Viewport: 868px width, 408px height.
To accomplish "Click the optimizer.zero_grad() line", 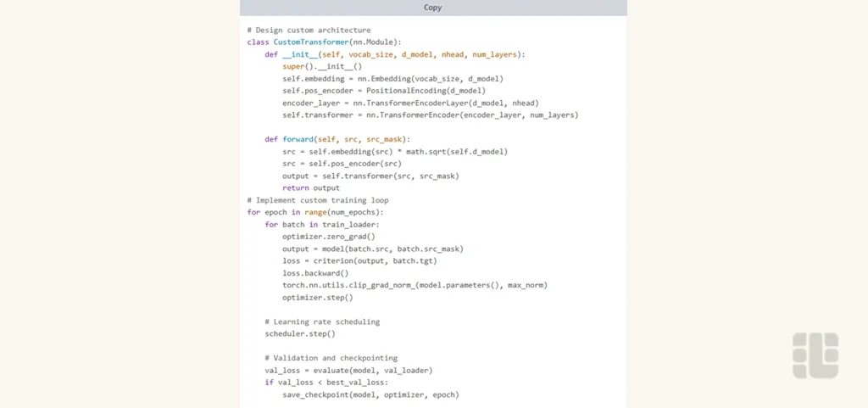I will coord(328,237).
